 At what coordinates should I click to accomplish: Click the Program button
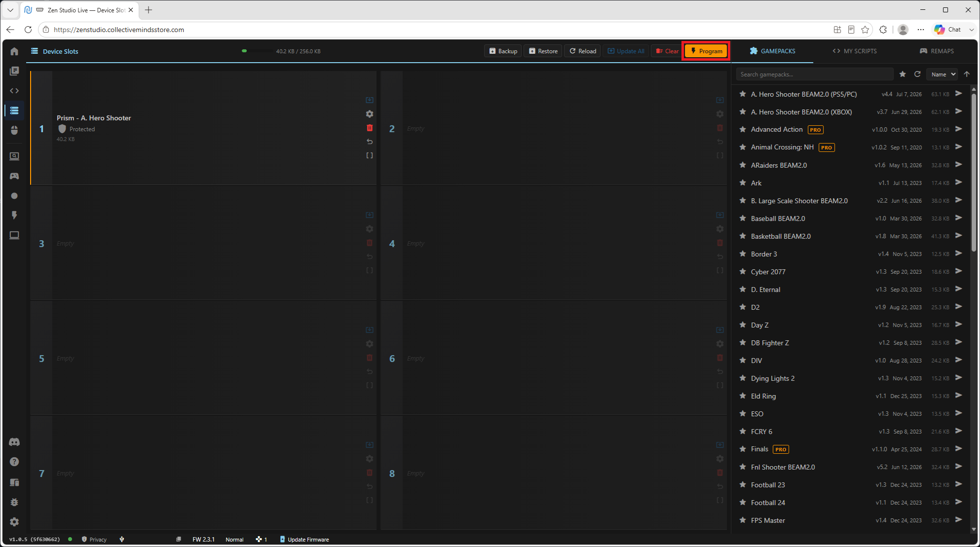click(706, 51)
